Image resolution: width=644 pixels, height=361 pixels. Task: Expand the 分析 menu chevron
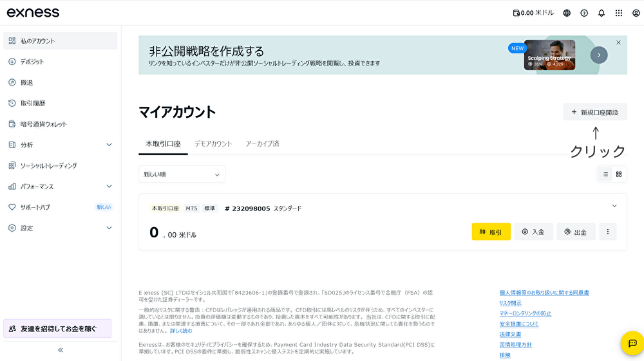click(109, 145)
